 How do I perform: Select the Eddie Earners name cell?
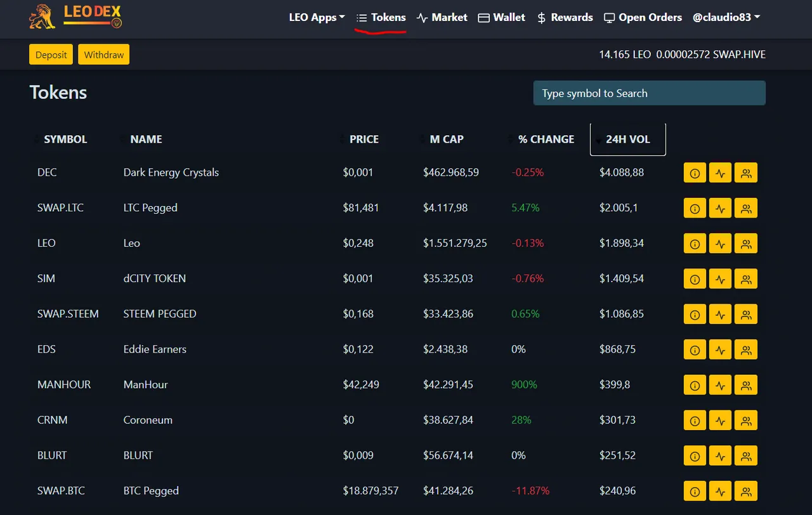pos(155,349)
